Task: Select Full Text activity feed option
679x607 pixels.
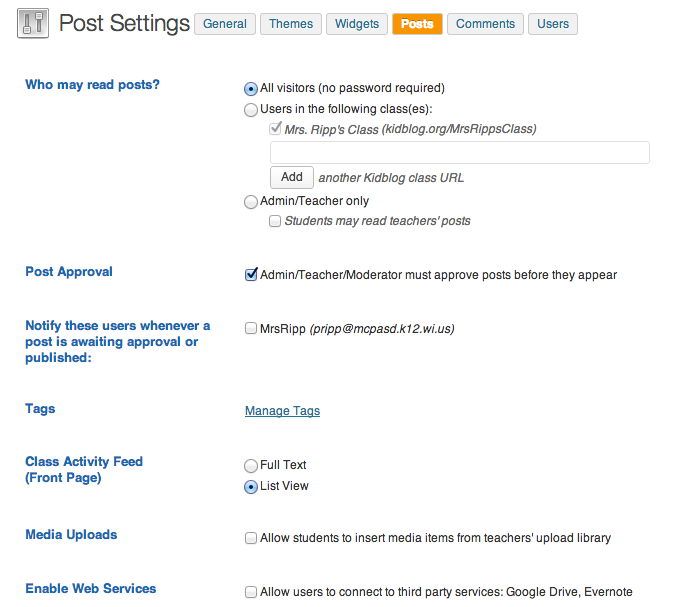Action: click(x=251, y=465)
